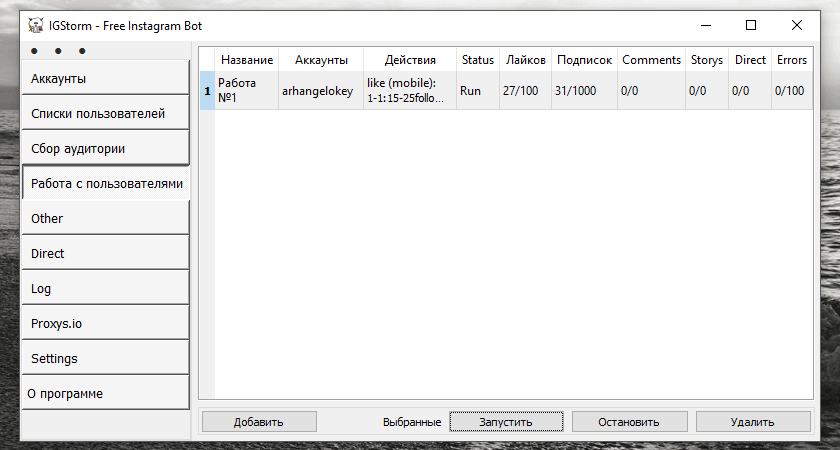This screenshot has width=840, height=450.
Task: Click the Direct column header in table
Action: [x=750, y=59]
